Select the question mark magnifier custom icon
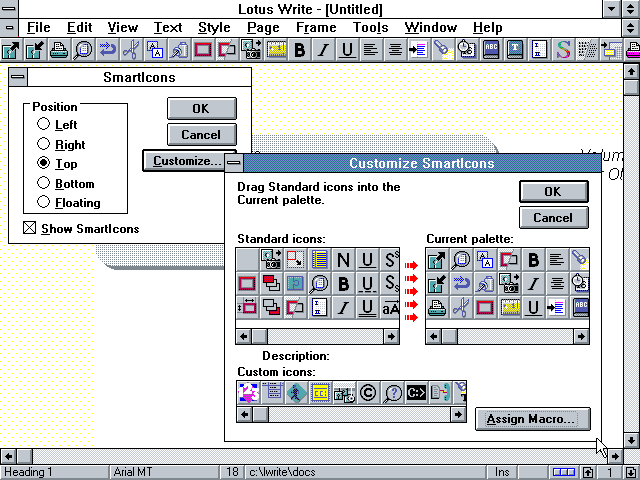Viewport: 640px width, 480px height. (392, 393)
